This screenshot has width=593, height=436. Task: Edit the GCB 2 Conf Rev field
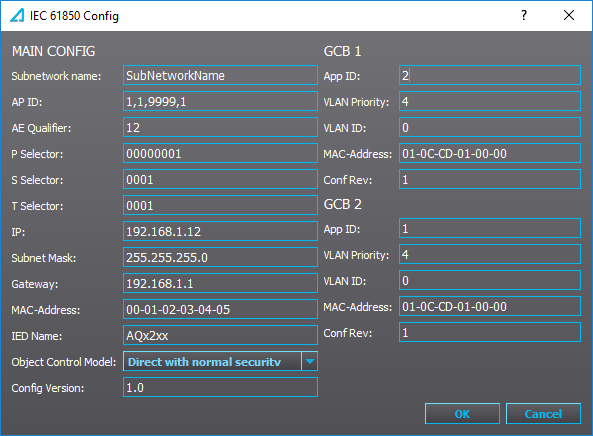pyautogui.click(x=490, y=332)
